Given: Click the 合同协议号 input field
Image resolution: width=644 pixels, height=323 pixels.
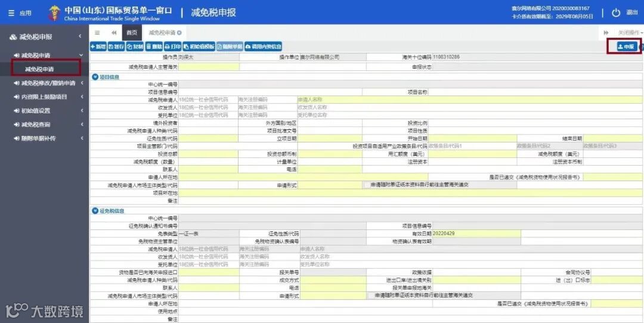Looking at the screenshot, I should point(617,272).
